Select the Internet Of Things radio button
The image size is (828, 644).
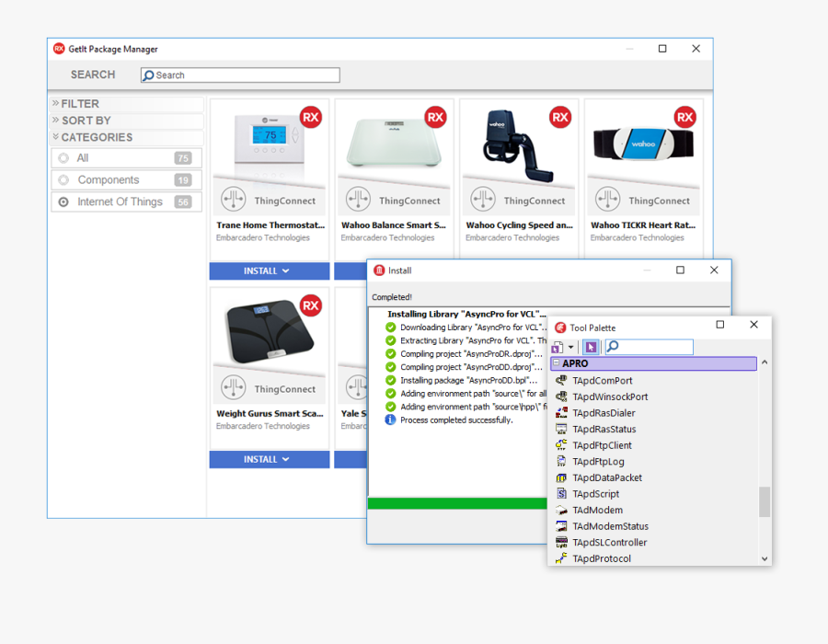pos(63,201)
